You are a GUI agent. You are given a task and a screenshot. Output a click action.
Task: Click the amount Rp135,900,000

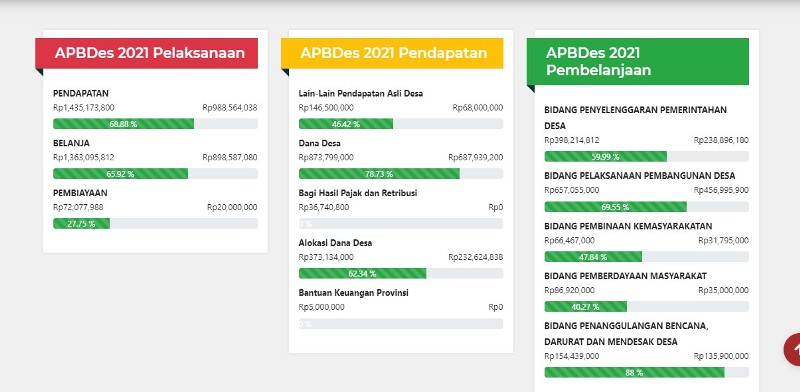(721, 356)
